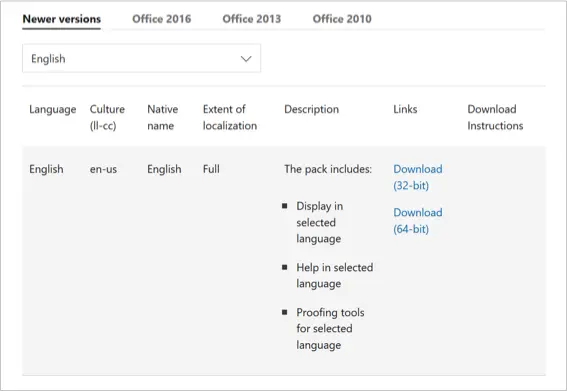Click the dropdown chevron arrow
This screenshot has width=567, height=391.
(246, 59)
